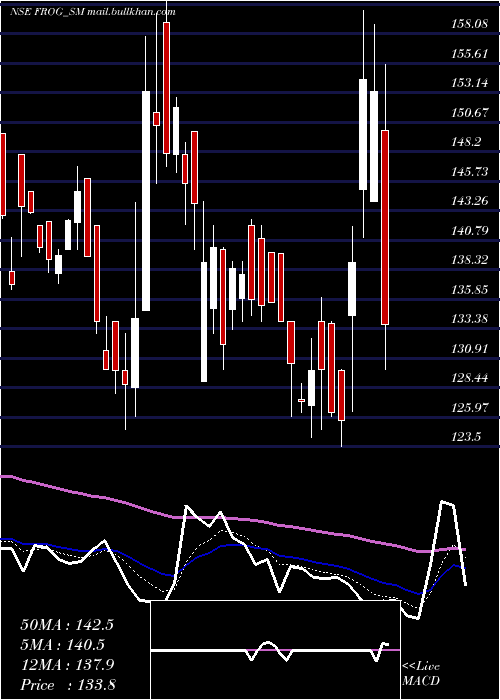Click the 158.08 price axis label
The height and width of the screenshot is (700, 500).
tap(469, 24)
